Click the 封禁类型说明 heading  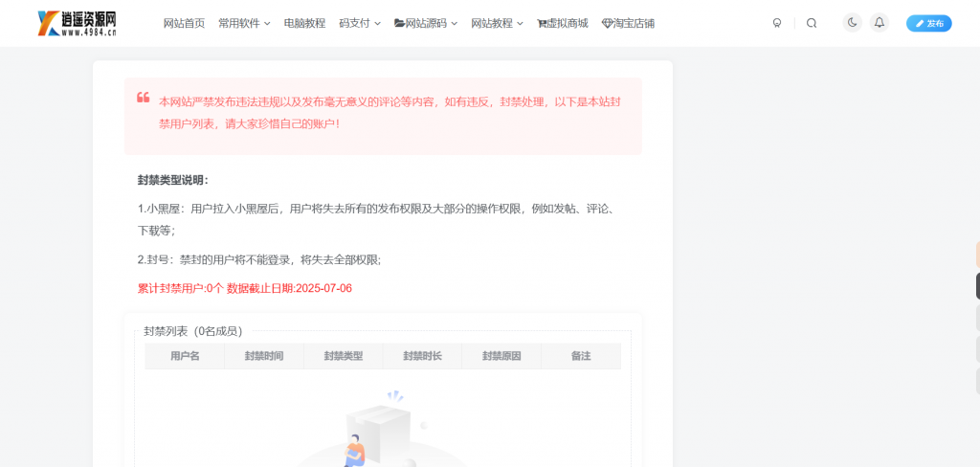[173, 180]
